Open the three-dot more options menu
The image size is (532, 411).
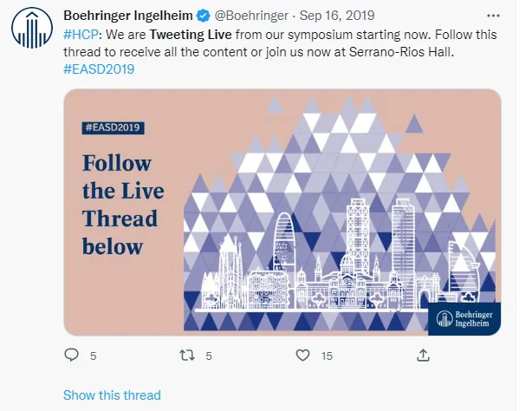click(x=493, y=15)
